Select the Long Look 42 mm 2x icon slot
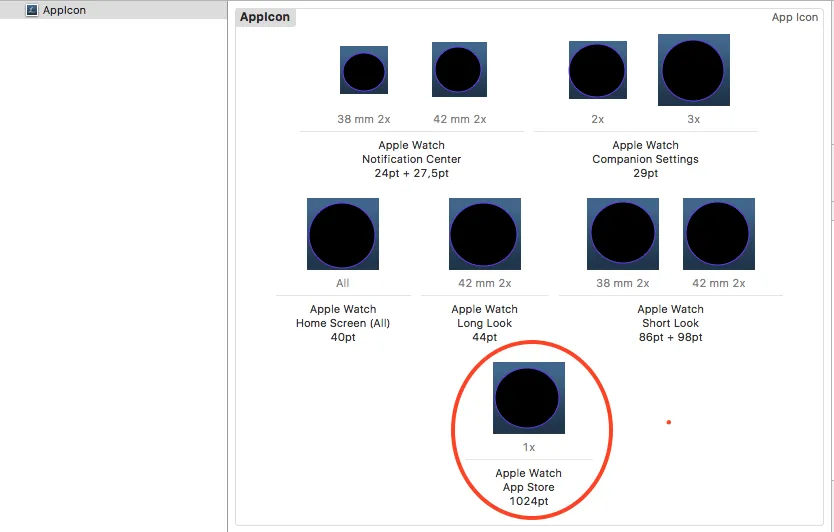 coord(485,234)
